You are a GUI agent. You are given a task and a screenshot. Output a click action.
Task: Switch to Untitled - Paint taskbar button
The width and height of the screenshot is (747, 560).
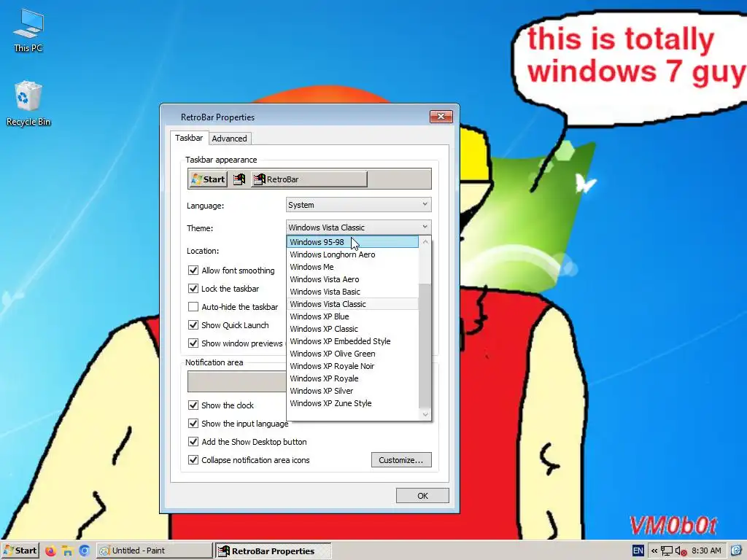[x=154, y=551]
